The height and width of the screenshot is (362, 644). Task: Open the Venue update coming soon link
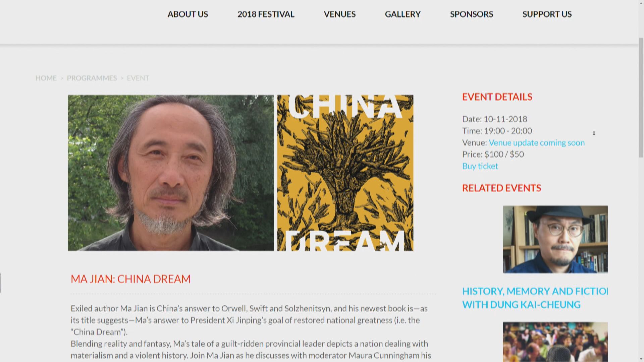536,142
